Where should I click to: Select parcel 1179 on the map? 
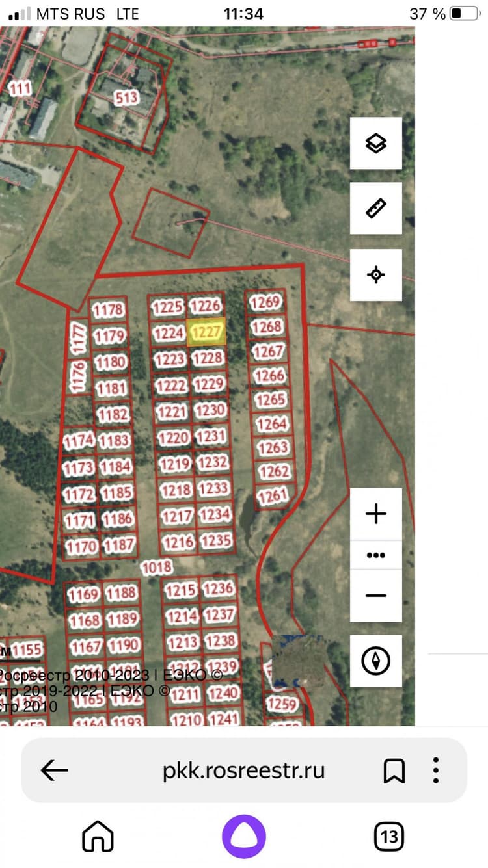point(109,336)
